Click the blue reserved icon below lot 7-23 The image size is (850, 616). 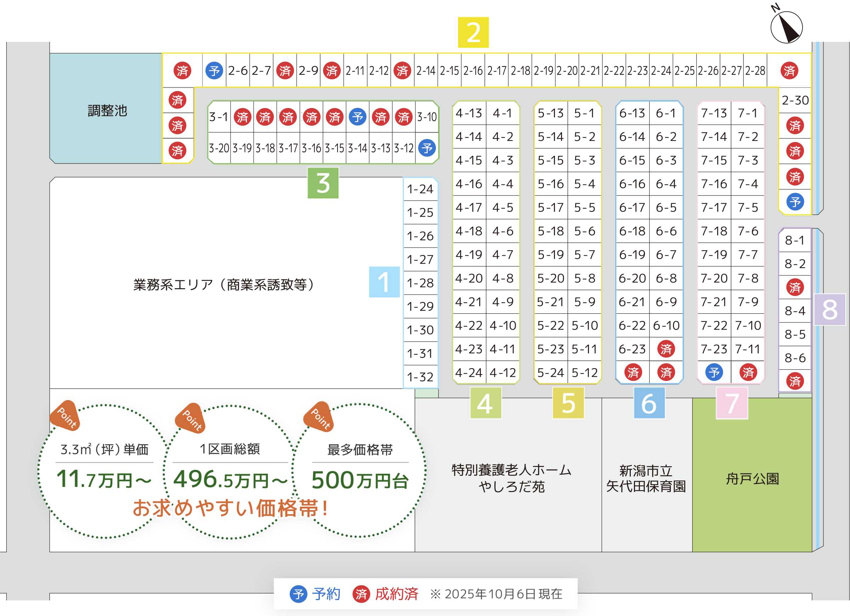714,372
